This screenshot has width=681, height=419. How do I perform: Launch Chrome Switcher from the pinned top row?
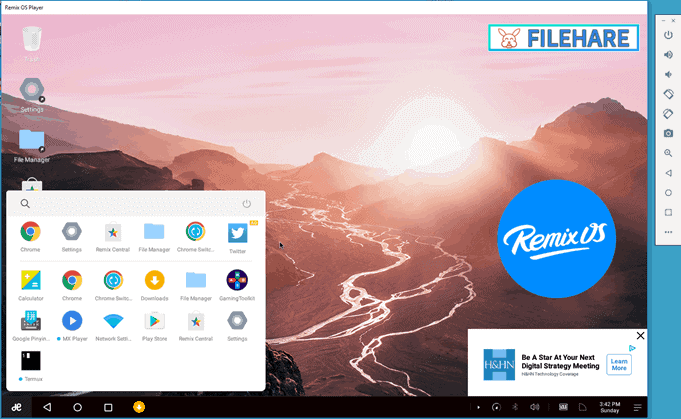195,231
